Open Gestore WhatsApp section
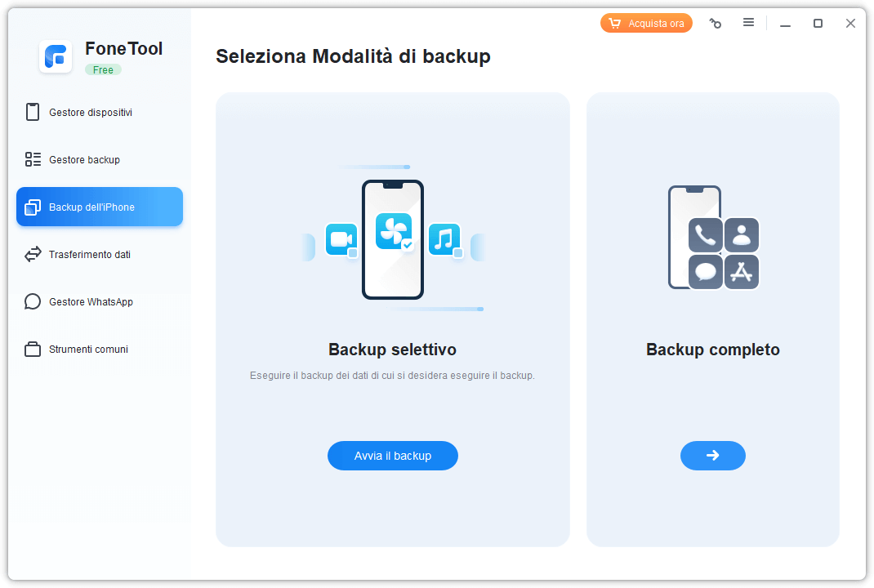Screen dimensions: 874x588 point(91,302)
